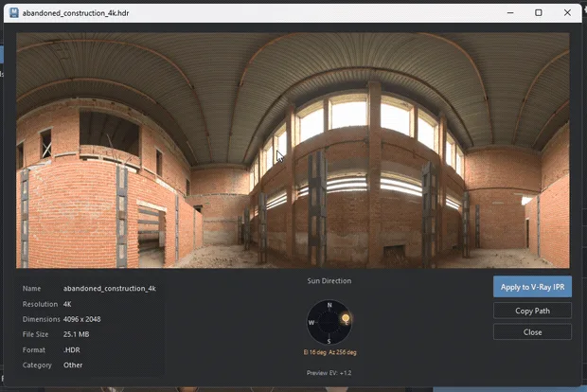Click the Preview EV +1.2 label

click(329, 373)
